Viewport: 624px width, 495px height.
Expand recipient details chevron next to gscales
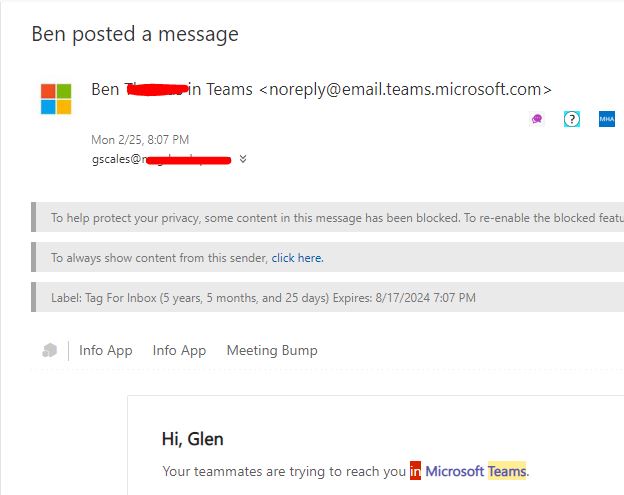pyautogui.click(x=243, y=159)
